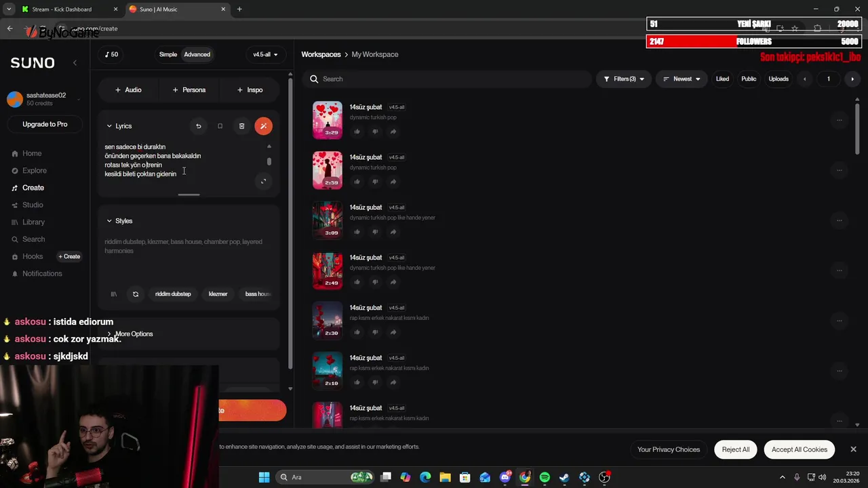Screen dimensions: 868x488
Task: Open Discord from the taskbar
Action: click(505, 477)
